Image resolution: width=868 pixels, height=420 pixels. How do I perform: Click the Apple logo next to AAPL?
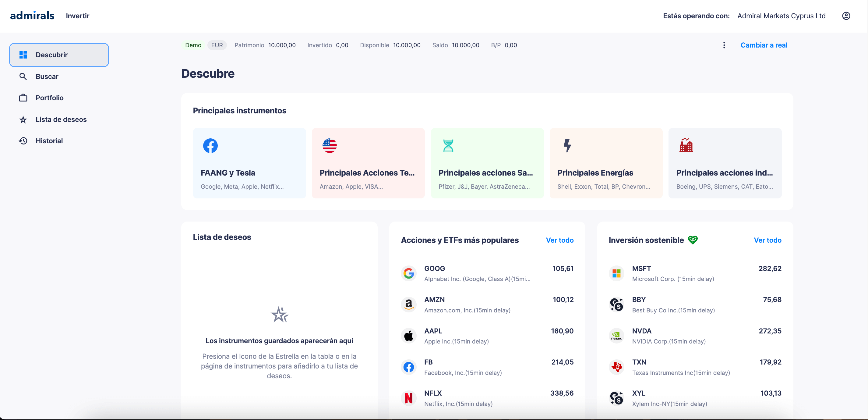click(x=409, y=336)
